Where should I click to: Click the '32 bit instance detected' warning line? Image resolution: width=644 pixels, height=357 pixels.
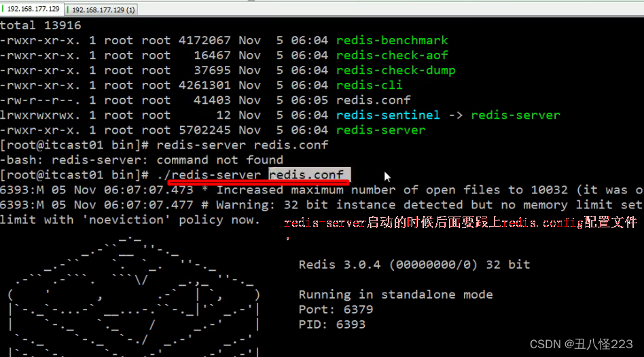322,205
